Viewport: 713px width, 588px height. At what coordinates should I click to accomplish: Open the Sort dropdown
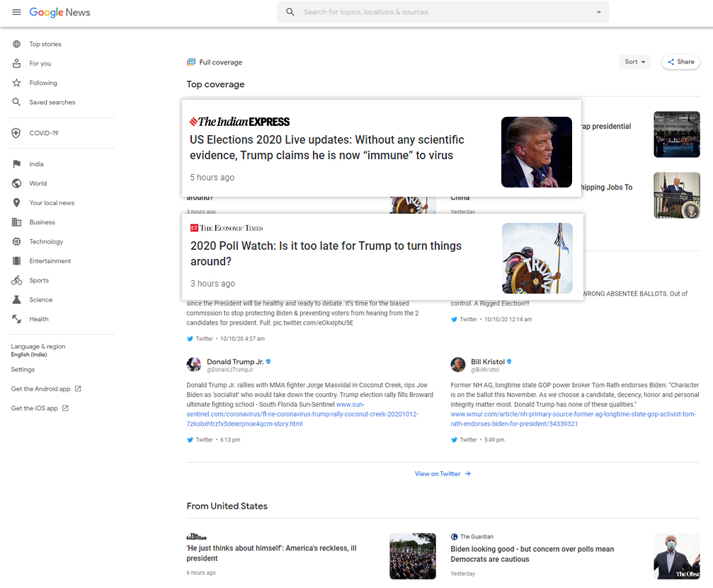tap(635, 62)
